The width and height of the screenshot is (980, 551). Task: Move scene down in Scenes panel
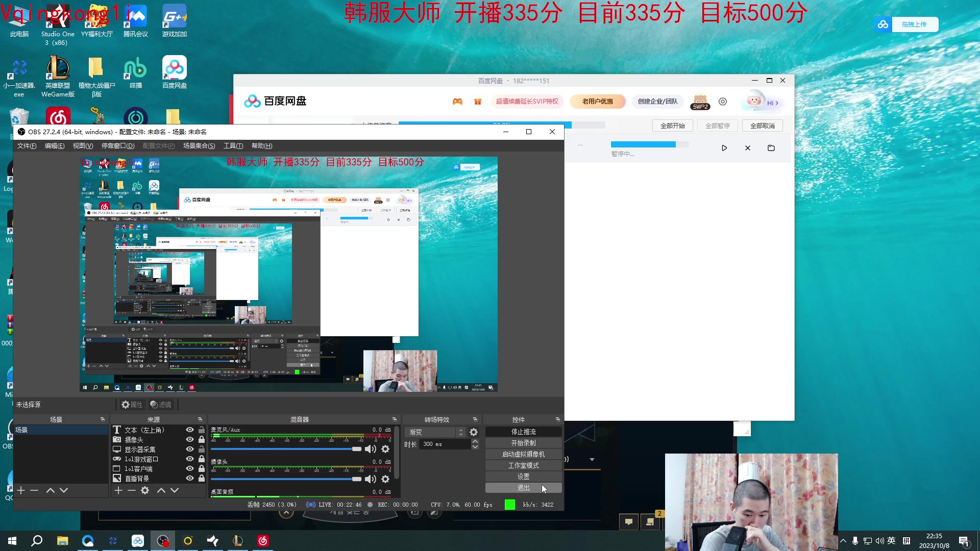(64, 490)
